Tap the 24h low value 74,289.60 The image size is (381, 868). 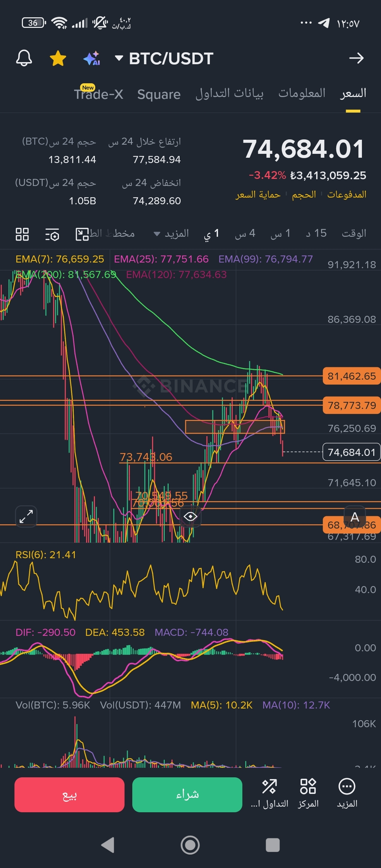(157, 201)
